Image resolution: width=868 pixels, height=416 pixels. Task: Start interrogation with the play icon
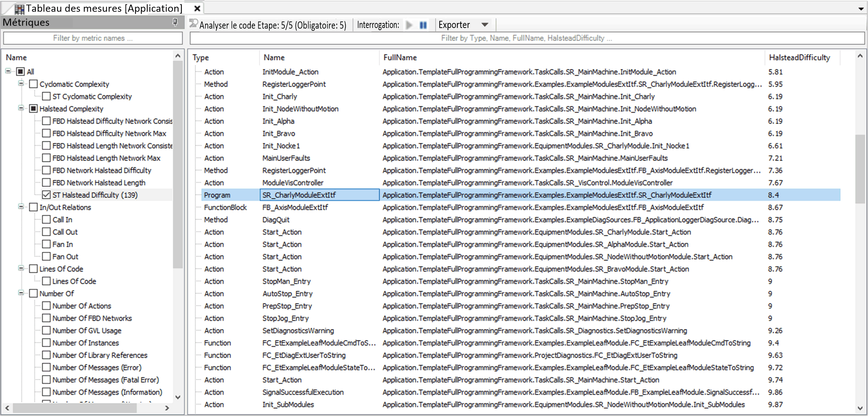pyautogui.click(x=409, y=25)
